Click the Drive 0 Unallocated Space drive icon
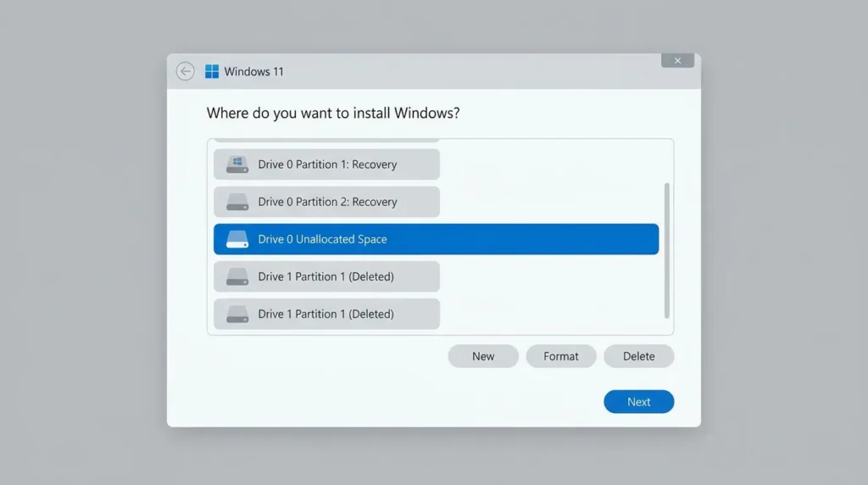 (x=237, y=239)
